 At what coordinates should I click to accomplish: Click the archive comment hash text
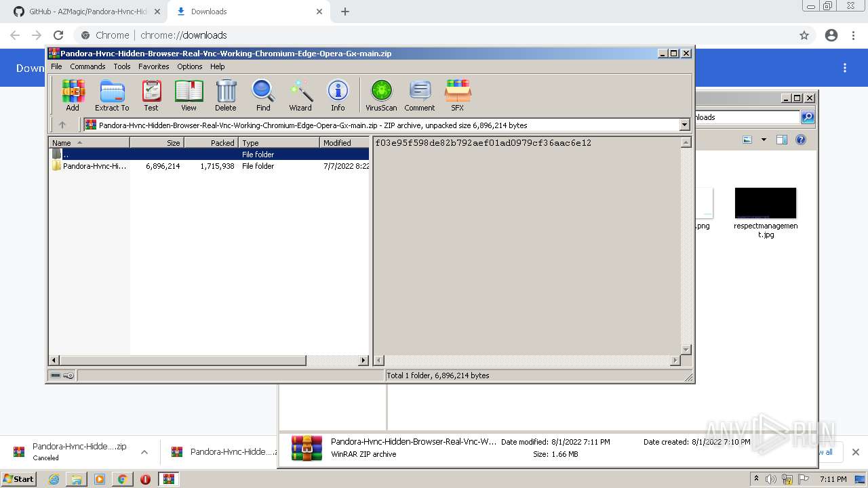pos(483,143)
